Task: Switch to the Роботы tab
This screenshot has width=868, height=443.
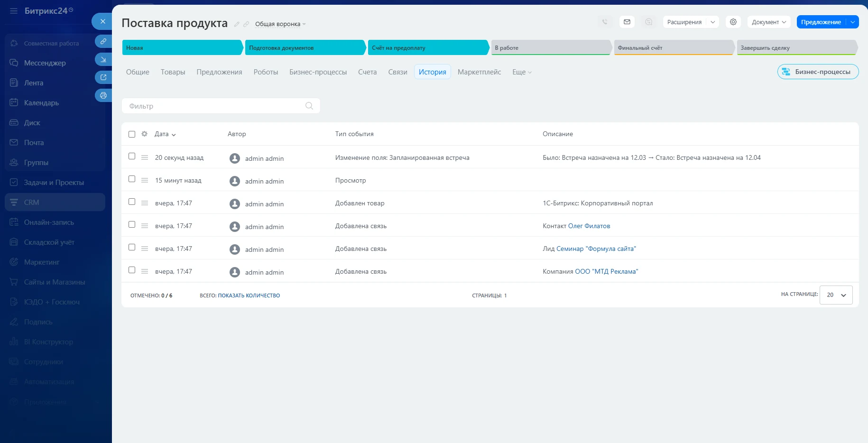Action: tap(266, 72)
